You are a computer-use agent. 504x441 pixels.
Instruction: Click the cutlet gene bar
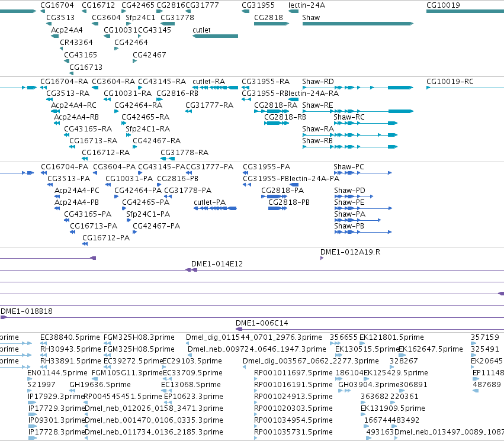(x=215, y=36)
